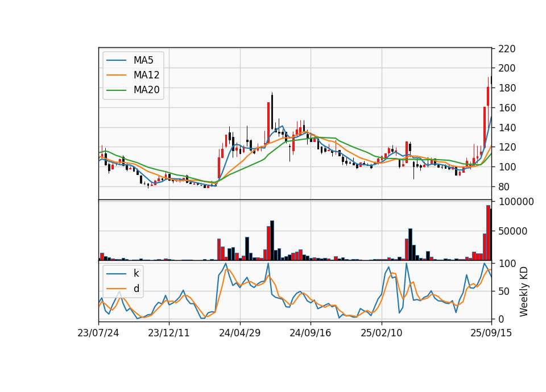This screenshot has width=546, height=392.
Task: Click the MA12 legend label
Action: (146, 75)
